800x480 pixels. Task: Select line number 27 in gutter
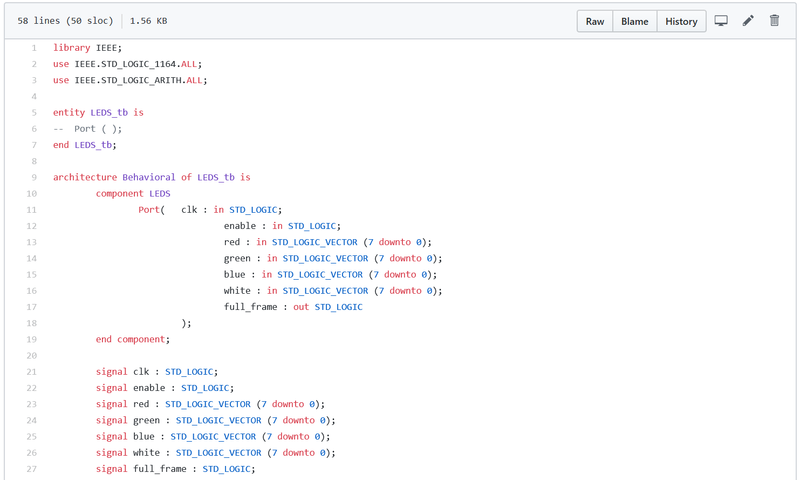(x=31, y=469)
